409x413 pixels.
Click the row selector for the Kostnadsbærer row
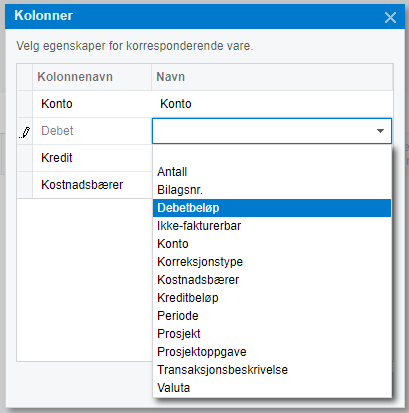[x=25, y=185]
